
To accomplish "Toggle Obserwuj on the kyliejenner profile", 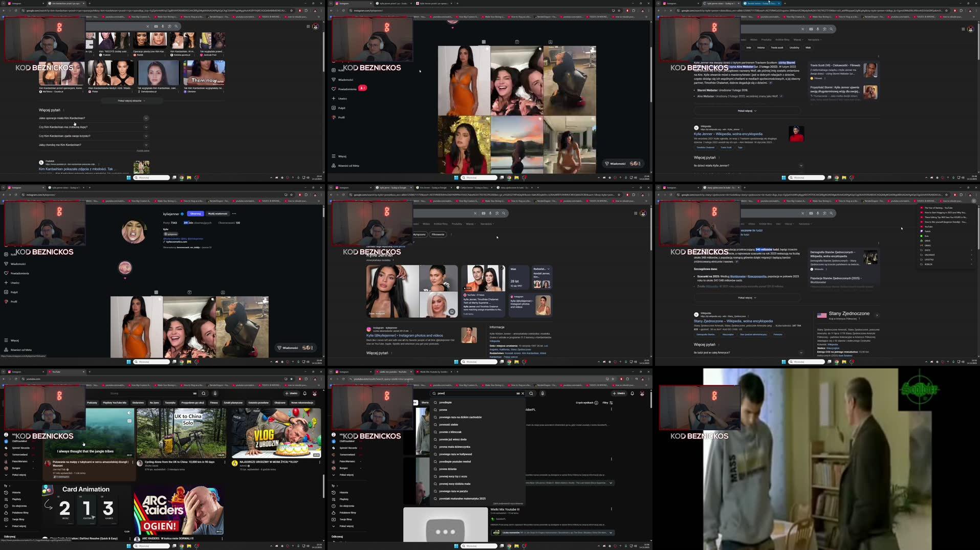I will pyautogui.click(x=195, y=214).
